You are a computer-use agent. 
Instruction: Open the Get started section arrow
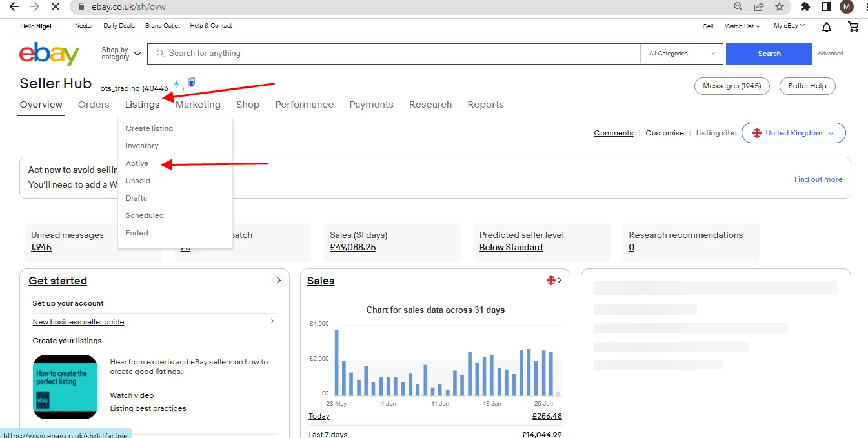click(x=278, y=281)
